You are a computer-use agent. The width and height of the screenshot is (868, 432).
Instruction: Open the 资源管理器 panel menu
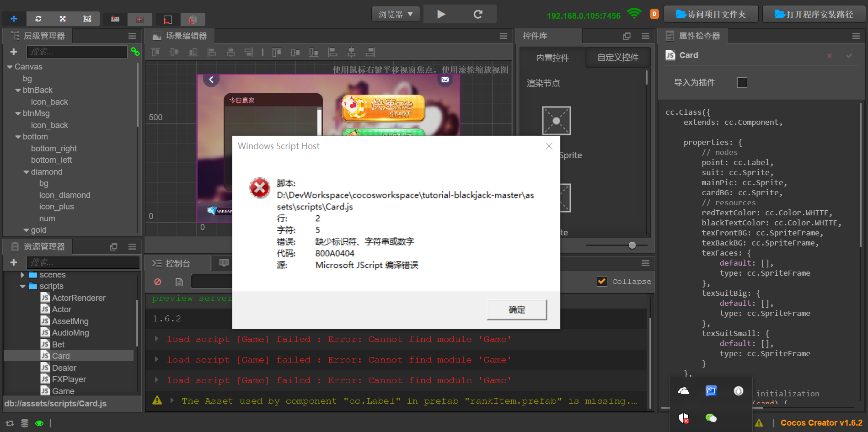[132, 247]
